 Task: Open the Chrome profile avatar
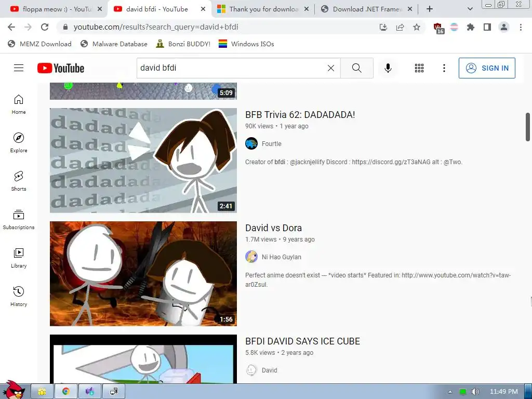pos(504,27)
